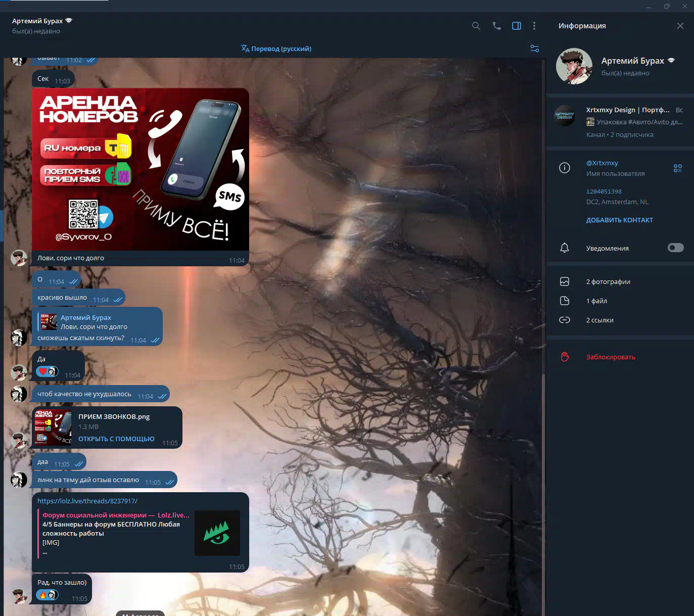Screen dimensions: 694x616
Task: Click the Перевод (русский) translation button
Action: 281,49
